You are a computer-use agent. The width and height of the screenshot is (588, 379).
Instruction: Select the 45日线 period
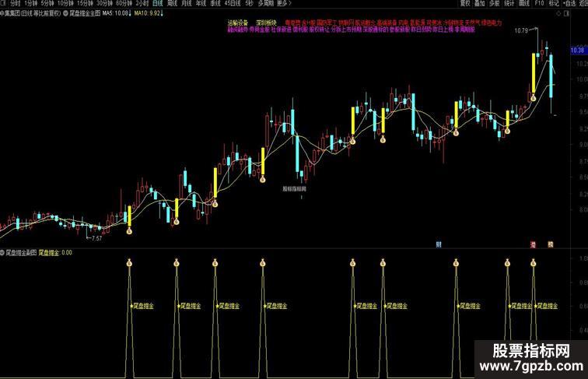pyautogui.click(x=232, y=3)
